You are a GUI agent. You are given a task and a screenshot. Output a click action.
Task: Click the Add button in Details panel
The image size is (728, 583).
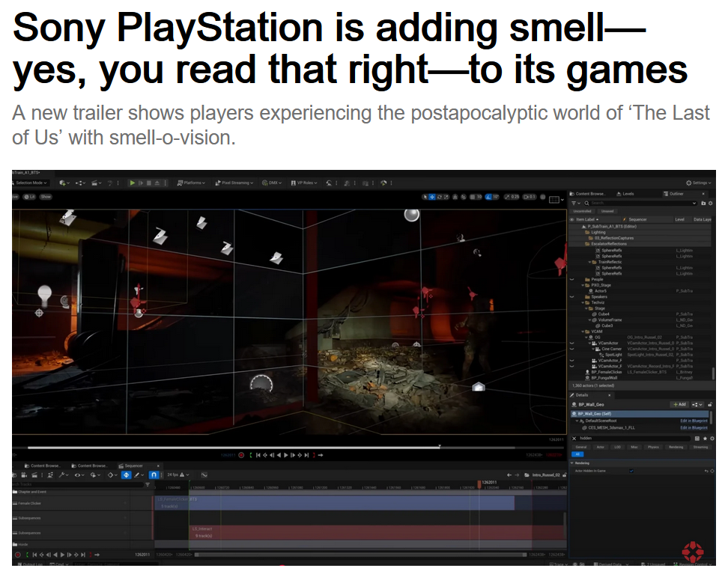click(679, 404)
